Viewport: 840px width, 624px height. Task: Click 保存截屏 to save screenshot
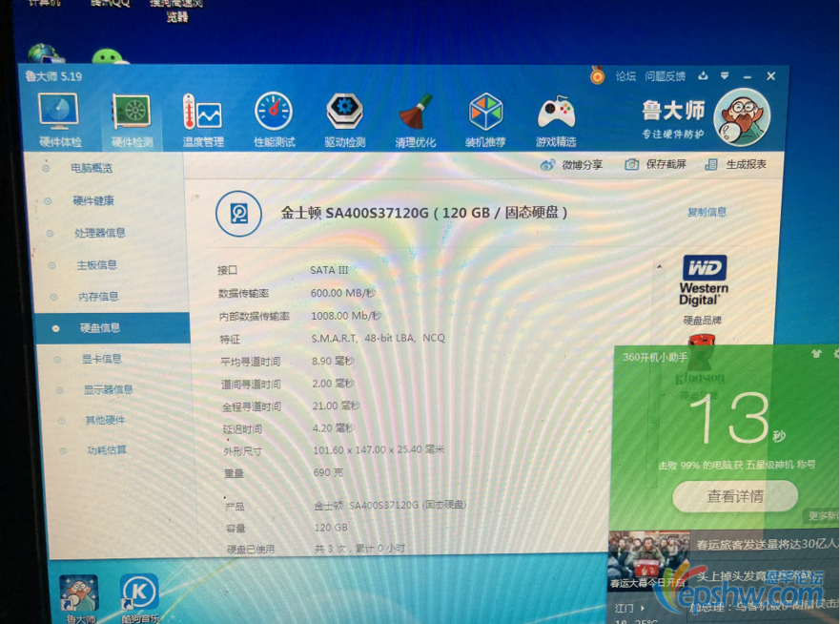coord(656,164)
